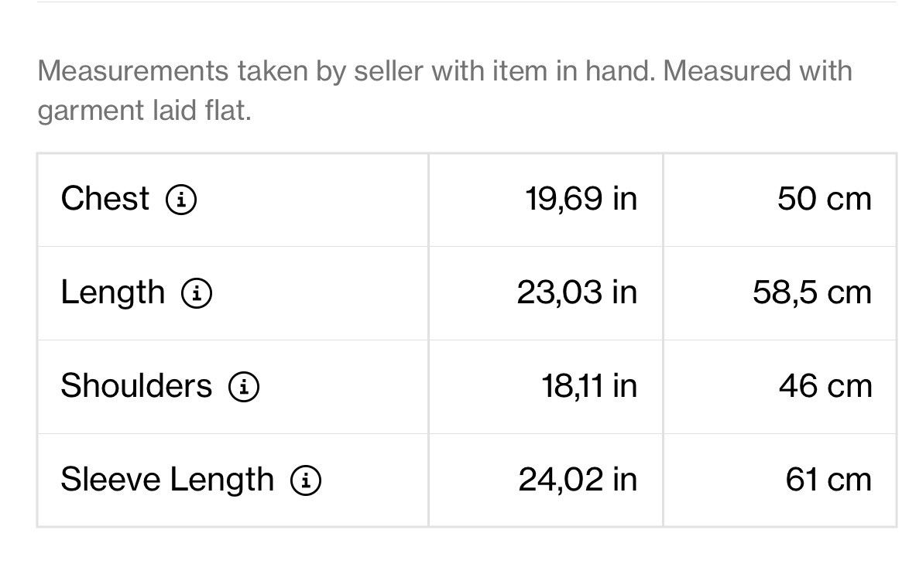This screenshot has height=588, width=909.
Task: Open the Shoulders measurement info icon
Action: coord(244,386)
